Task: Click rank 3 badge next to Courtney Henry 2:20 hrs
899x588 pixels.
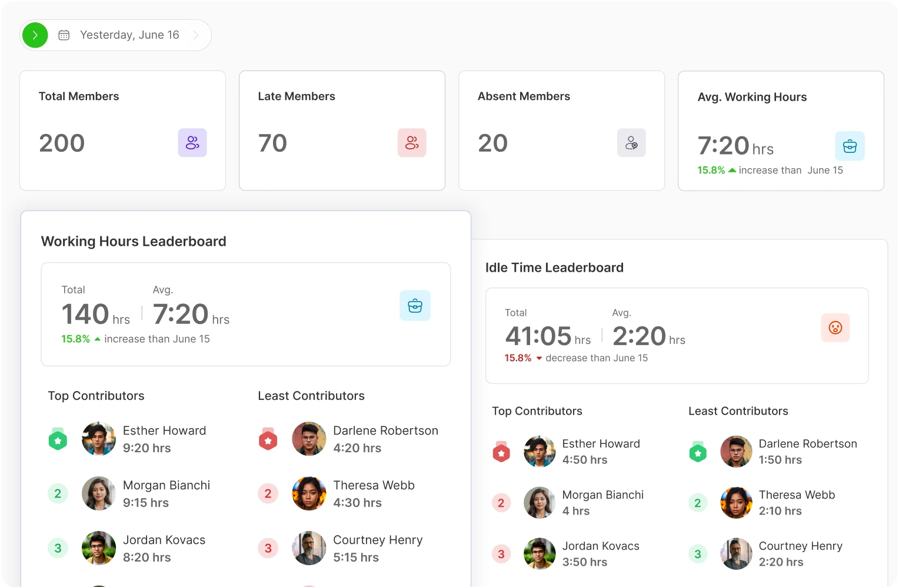Action: click(698, 554)
